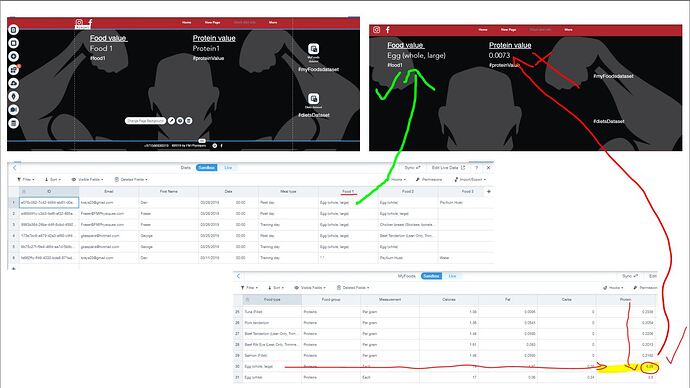Viewport: 690px width, 388px height.
Task: Select the diets dataset icon on canvas
Action: click(x=313, y=98)
